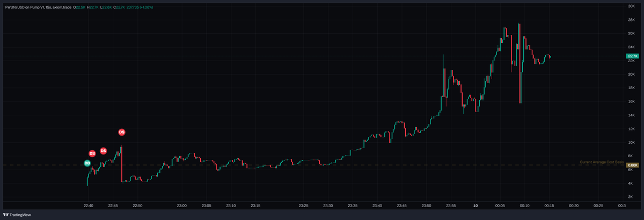Click the 23:55 time axis label

pos(451,206)
